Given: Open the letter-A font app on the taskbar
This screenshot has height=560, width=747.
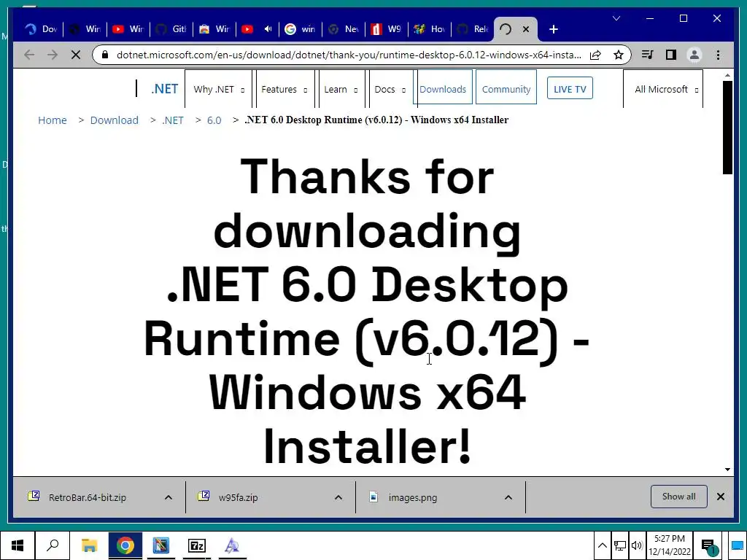Looking at the screenshot, I should (232, 545).
